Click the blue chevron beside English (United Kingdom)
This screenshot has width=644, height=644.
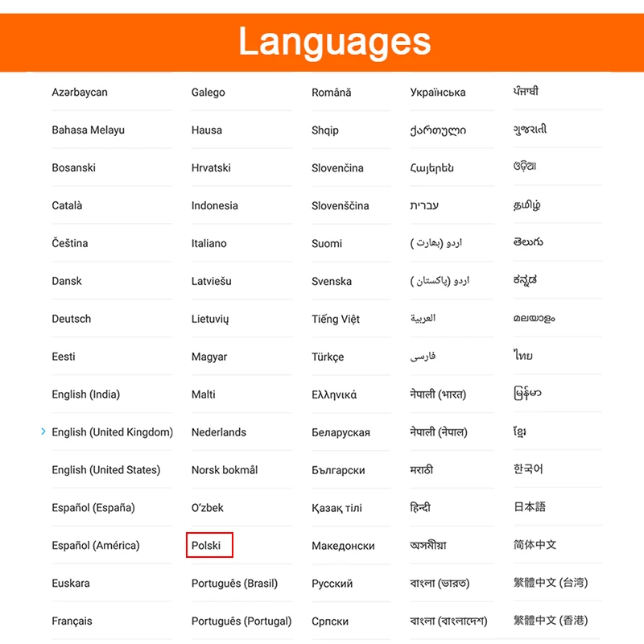click(43, 431)
